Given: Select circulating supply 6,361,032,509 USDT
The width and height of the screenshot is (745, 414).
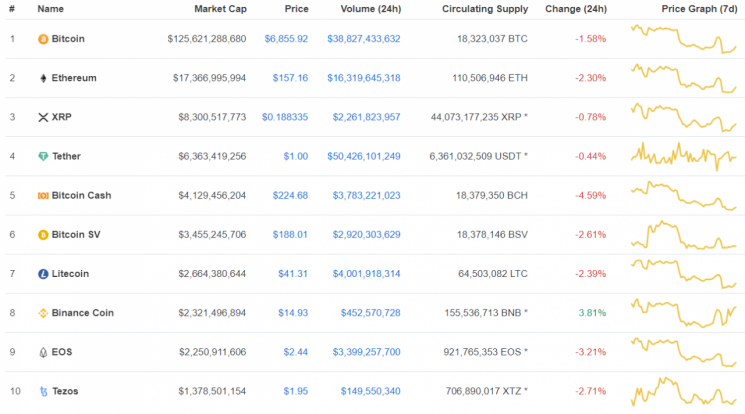Looking at the screenshot, I should tap(478, 156).
